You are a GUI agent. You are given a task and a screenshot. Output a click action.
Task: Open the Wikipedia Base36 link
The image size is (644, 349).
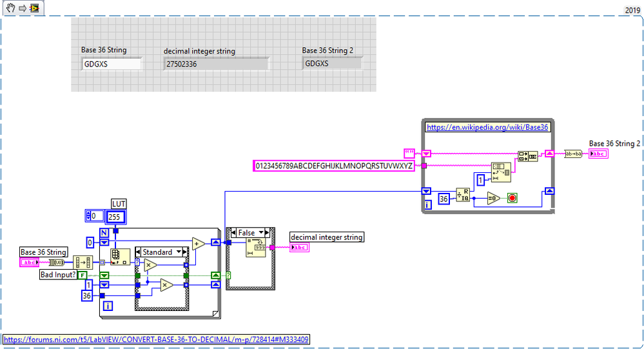tap(487, 128)
